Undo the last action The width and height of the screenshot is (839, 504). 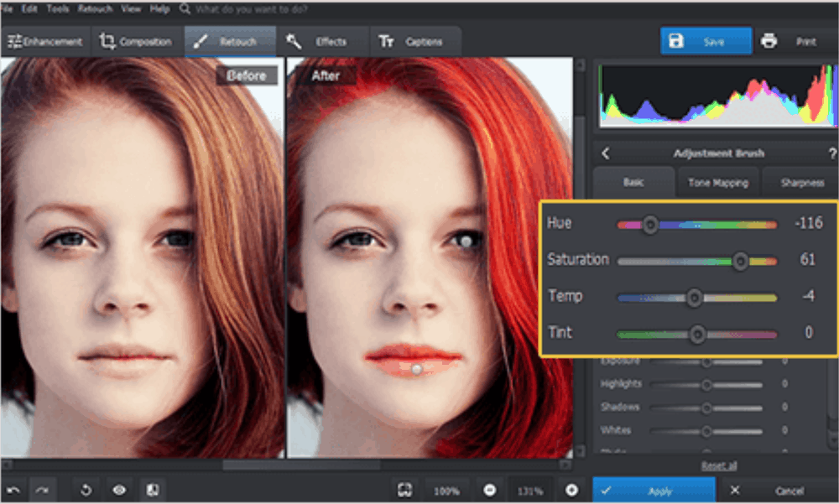13,490
